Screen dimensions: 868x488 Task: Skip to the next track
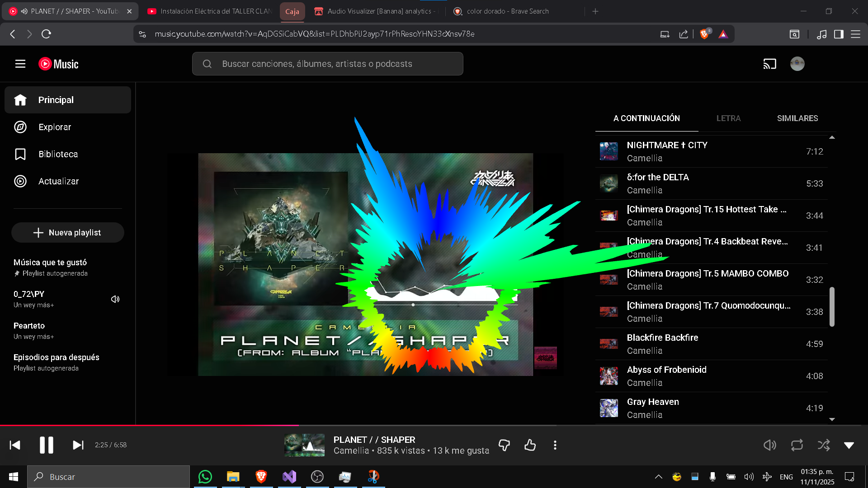(78, 445)
